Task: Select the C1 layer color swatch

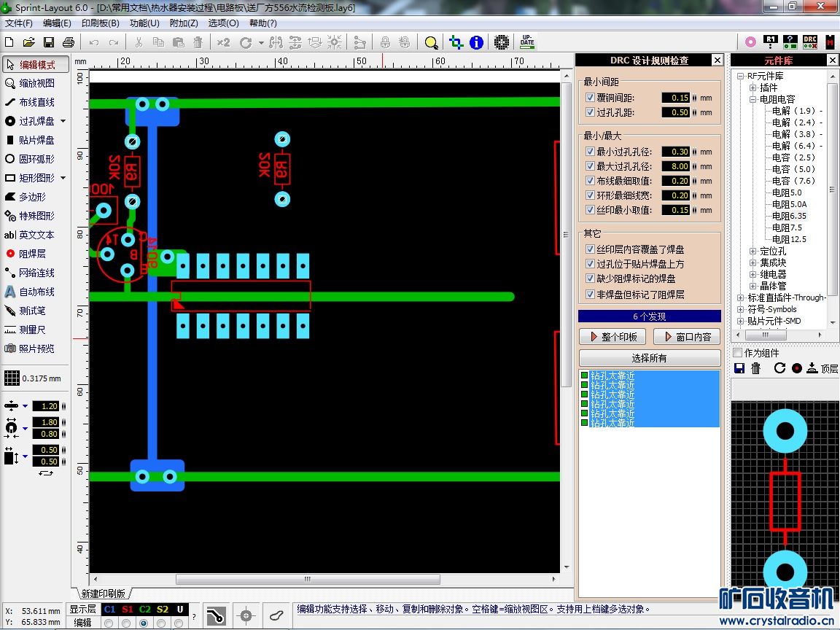Action: coord(109,610)
